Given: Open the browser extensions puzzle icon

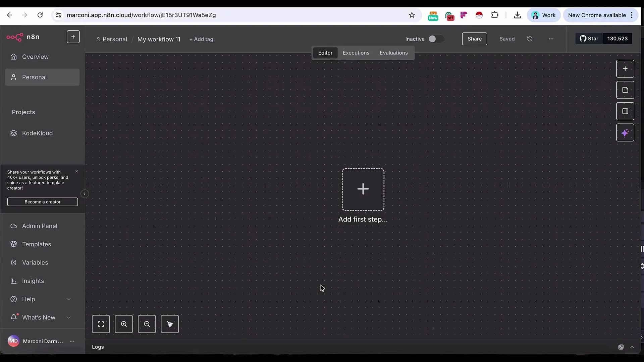Looking at the screenshot, I should 495,15.
